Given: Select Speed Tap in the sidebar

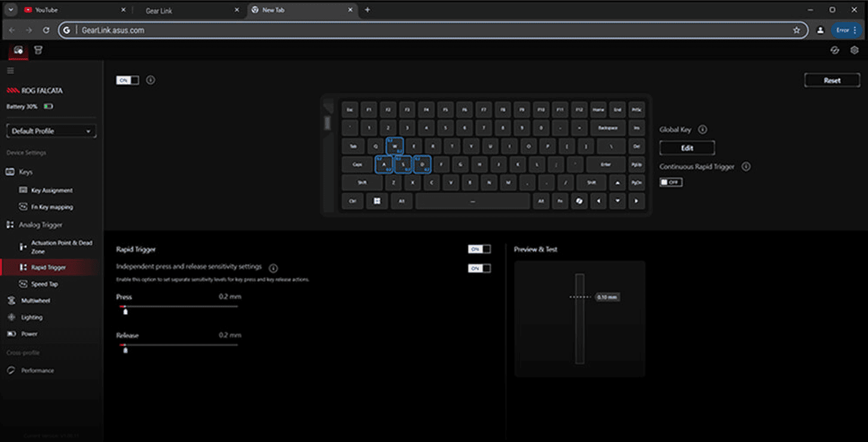Looking at the screenshot, I should 44,284.
